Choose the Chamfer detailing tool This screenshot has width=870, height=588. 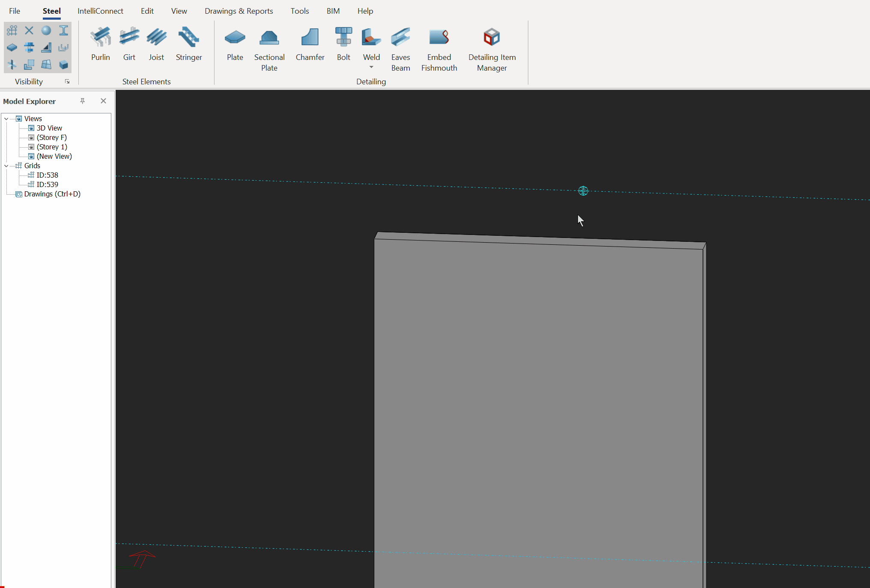(310, 44)
